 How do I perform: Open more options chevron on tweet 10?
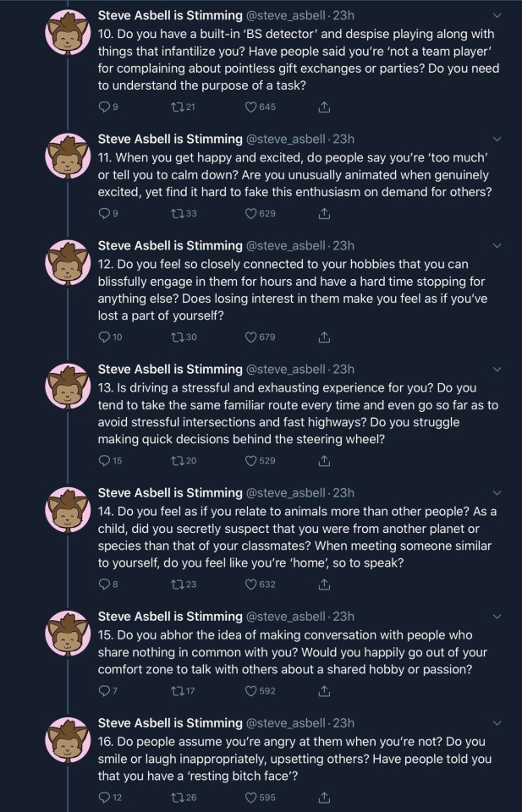(x=497, y=15)
